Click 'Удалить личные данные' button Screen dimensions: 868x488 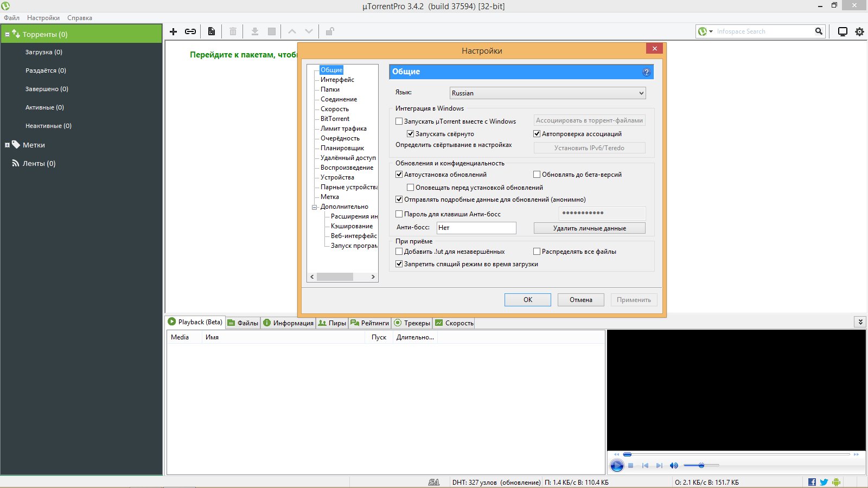(590, 228)
